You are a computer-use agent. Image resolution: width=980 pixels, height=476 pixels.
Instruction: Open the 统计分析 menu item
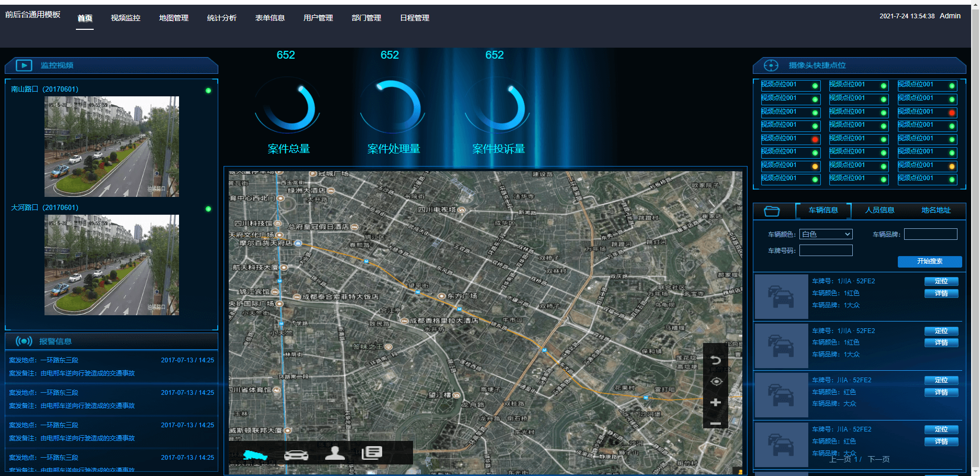click(222, 18)
